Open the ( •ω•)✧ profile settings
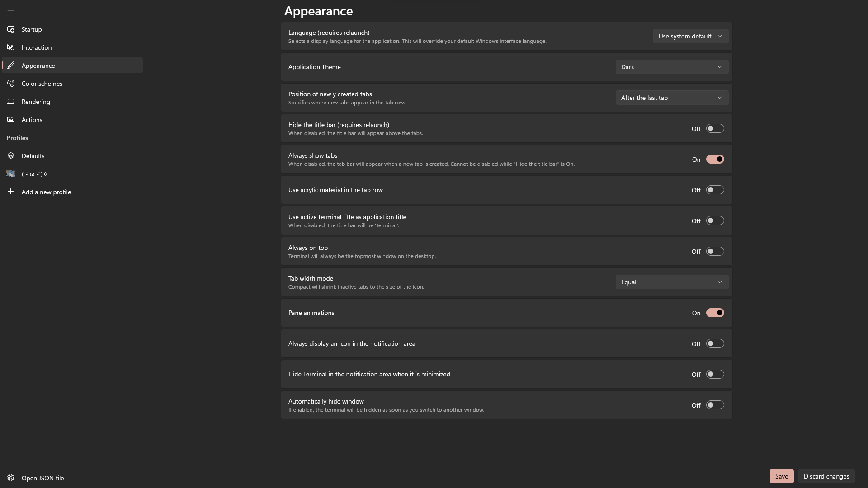 [x=33, y=174]
